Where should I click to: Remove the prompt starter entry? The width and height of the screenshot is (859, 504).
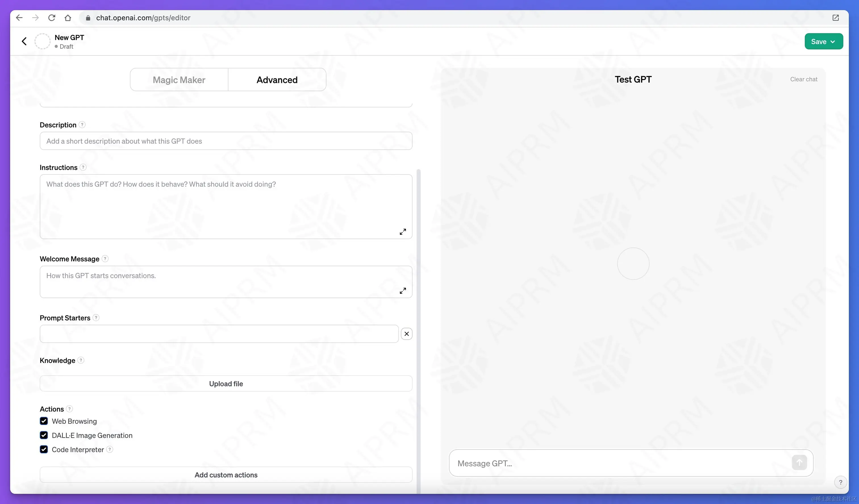(x=406, y=334)
